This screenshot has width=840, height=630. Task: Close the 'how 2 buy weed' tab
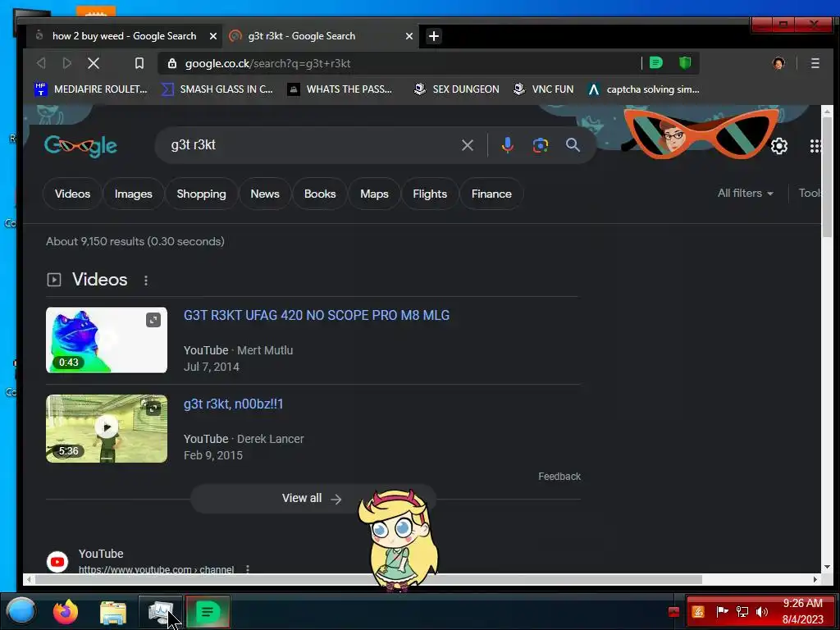[x=213, y=36]
